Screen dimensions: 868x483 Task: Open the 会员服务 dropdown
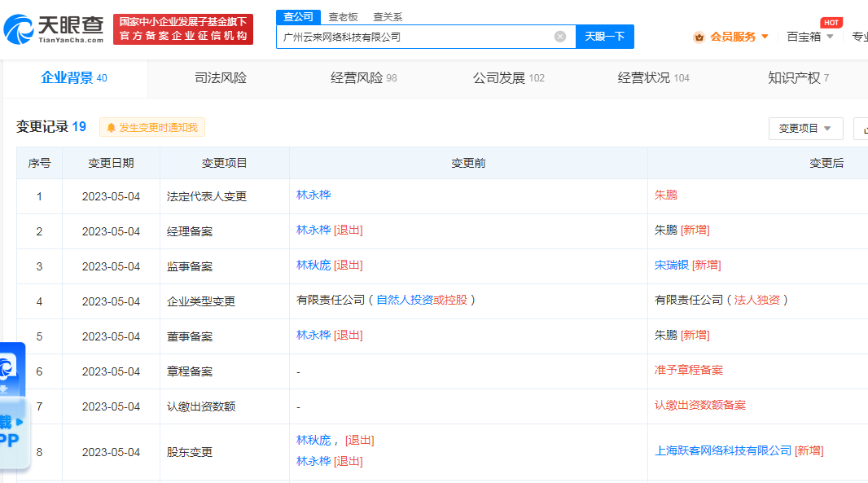click(x=739, y=37)
